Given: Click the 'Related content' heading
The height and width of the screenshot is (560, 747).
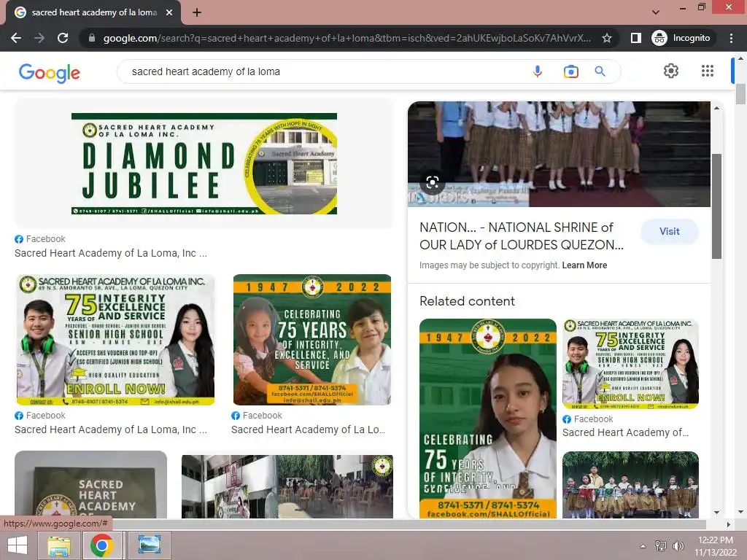Looking at the screenshot, I should (467, 301).
